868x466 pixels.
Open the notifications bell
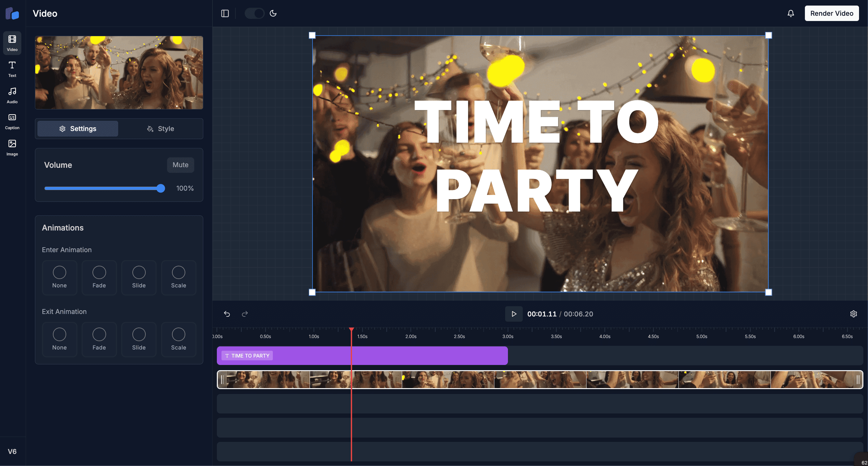pyautogui.click(x=790, y=13)
